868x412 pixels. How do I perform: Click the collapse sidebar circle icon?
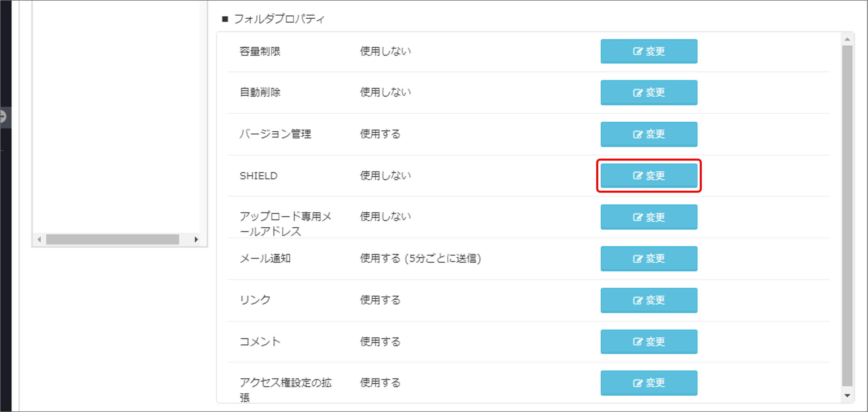click(x=3, y=117)
